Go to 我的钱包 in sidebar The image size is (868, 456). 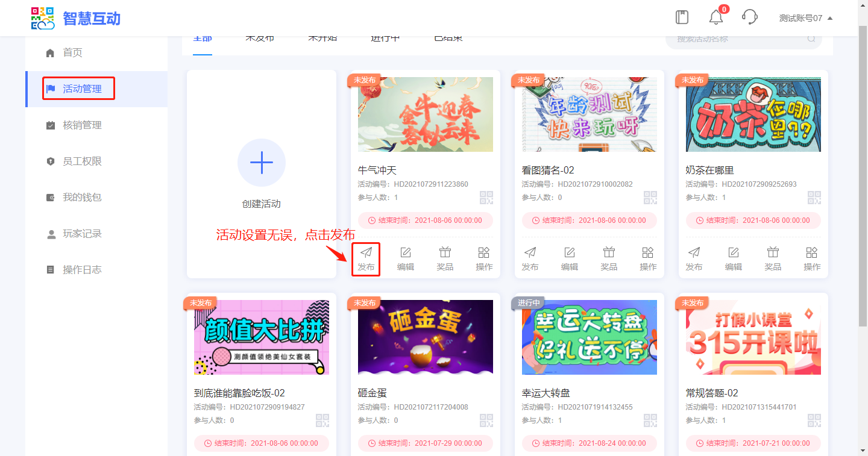(82, 198)
